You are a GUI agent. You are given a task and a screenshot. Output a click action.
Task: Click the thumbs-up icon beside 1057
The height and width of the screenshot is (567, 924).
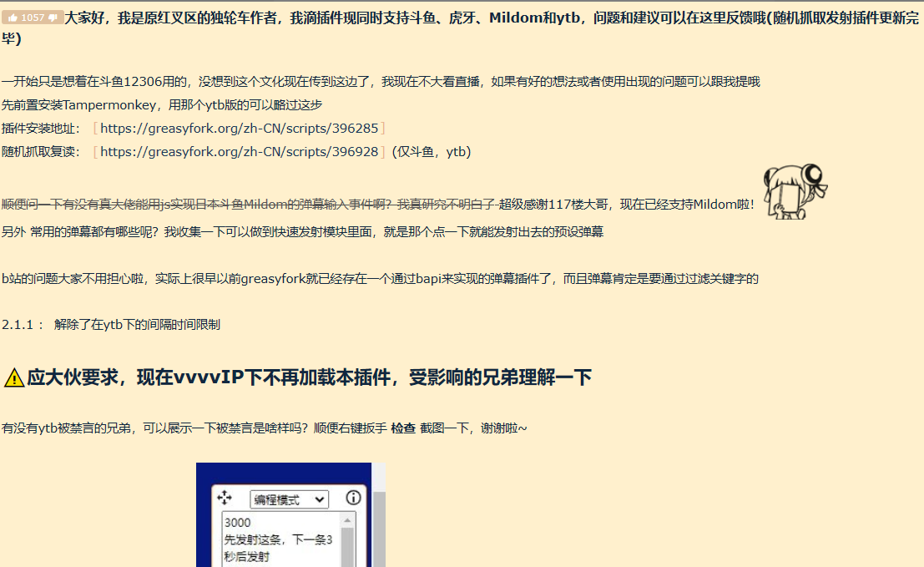(x=13, y=18)
